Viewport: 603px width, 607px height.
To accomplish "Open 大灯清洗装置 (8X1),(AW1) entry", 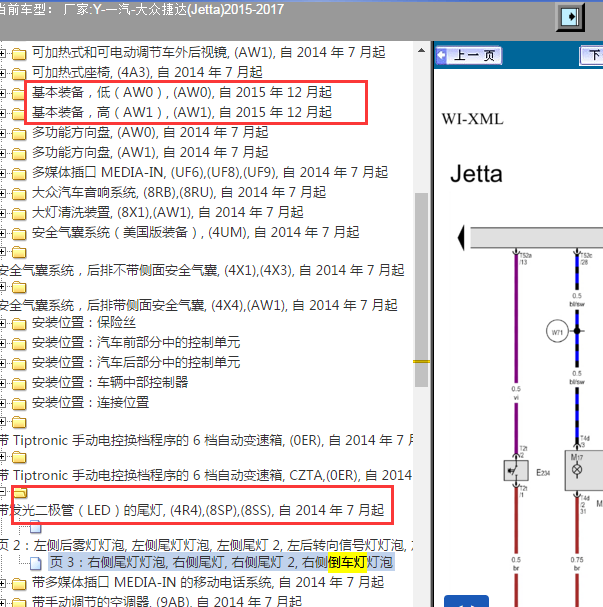I will coord(168,212).
